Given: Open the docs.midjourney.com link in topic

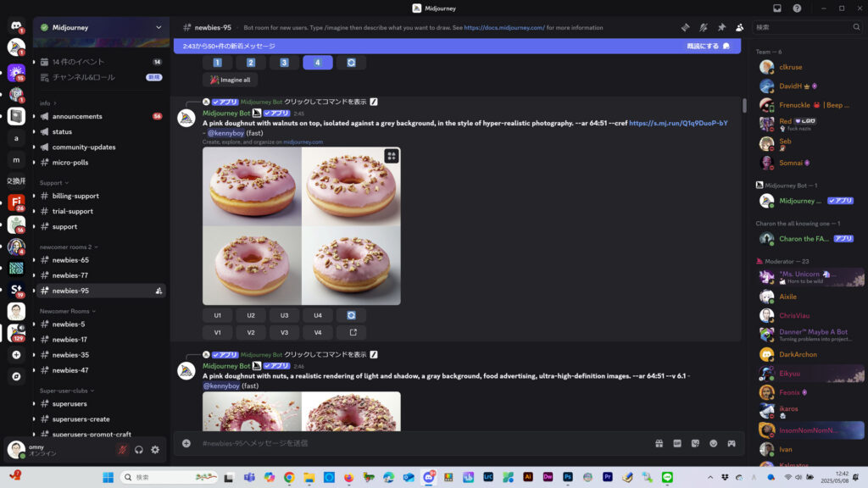Looking at the screenshot, I should [x=504, y=28].
